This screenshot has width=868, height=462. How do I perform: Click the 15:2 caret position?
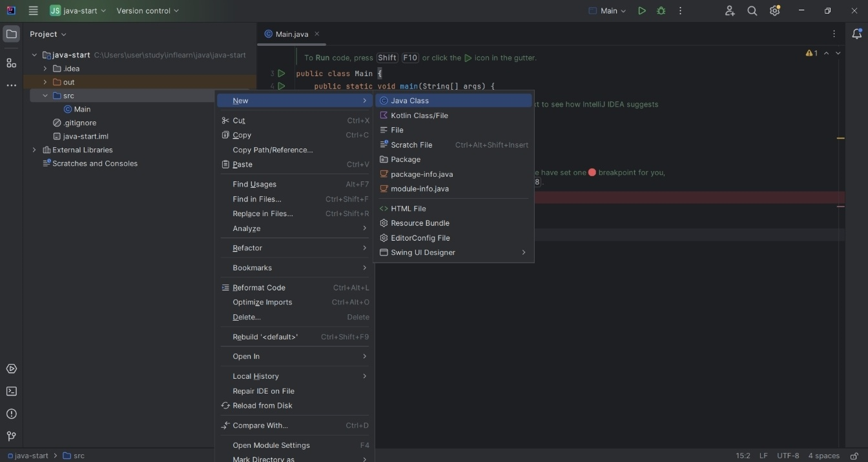click(743, 456)
